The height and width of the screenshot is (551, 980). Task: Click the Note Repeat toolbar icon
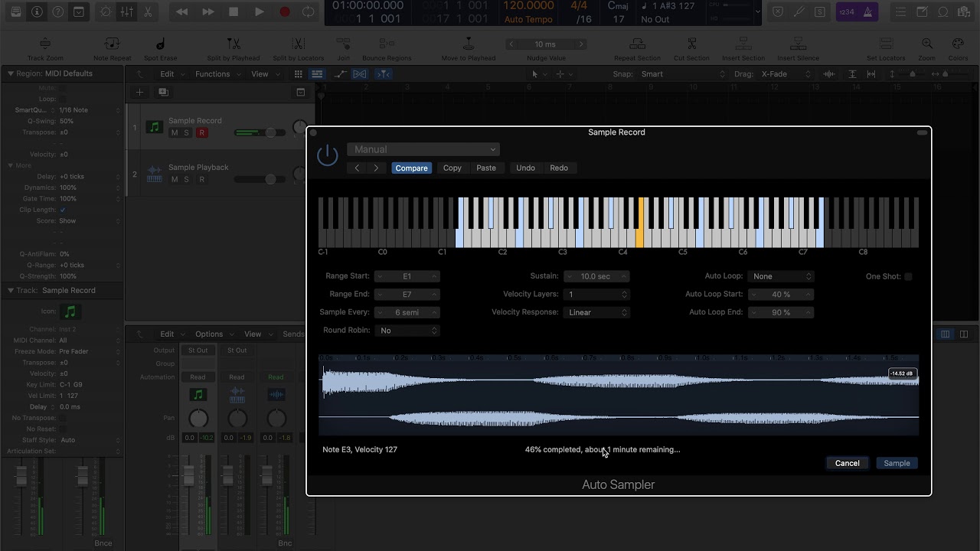[112, 44]
